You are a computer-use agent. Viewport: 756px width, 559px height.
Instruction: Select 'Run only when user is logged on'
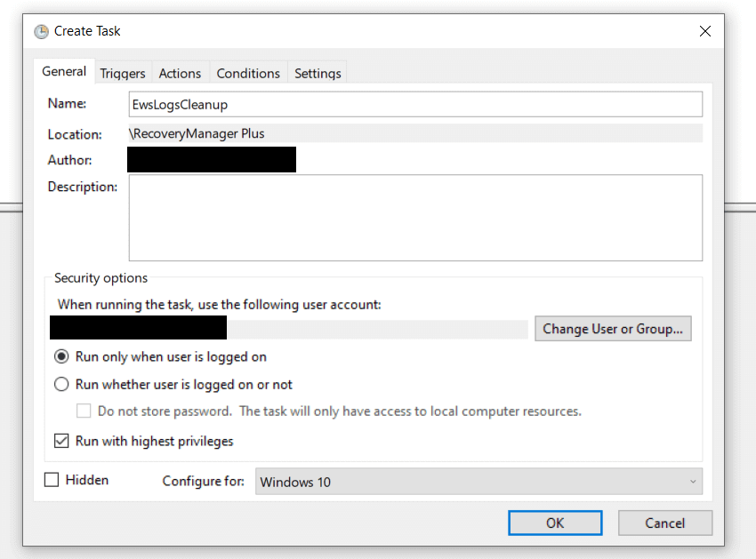pyautogui.click(x=61, y=355)
